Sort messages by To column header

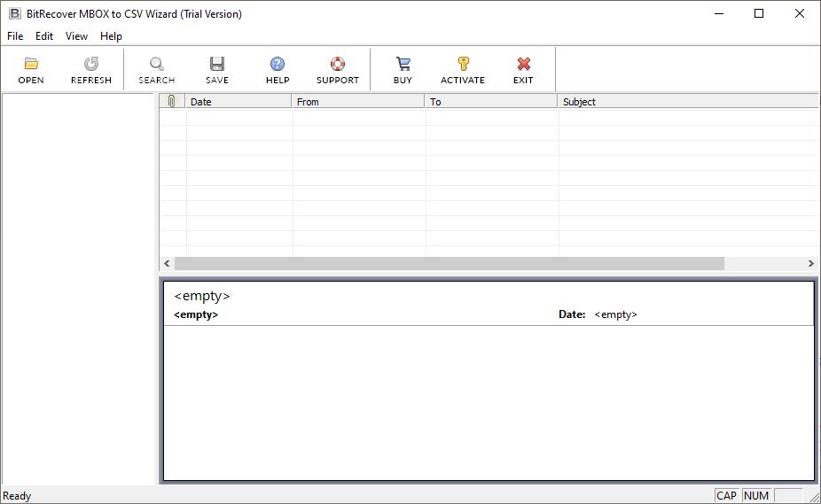[x=491, y=102]
